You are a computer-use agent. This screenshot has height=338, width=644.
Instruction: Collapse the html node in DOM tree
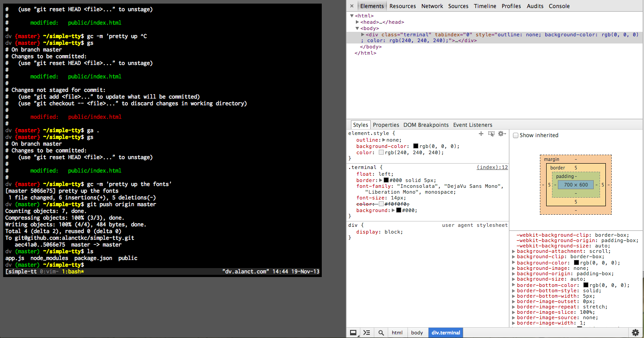click(x=352, y=16)
